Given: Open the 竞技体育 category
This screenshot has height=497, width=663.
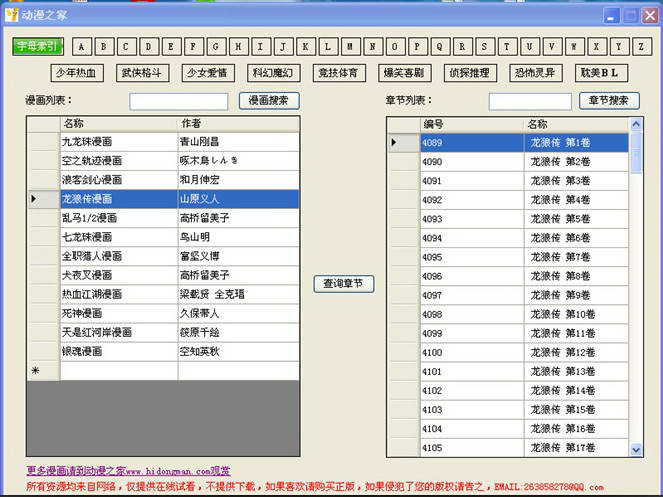Looking at the screenshot, I should [339, 73].
